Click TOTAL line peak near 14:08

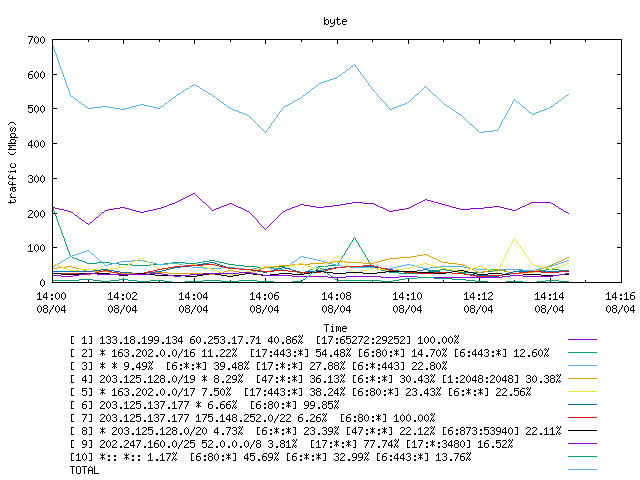[354, 64]
